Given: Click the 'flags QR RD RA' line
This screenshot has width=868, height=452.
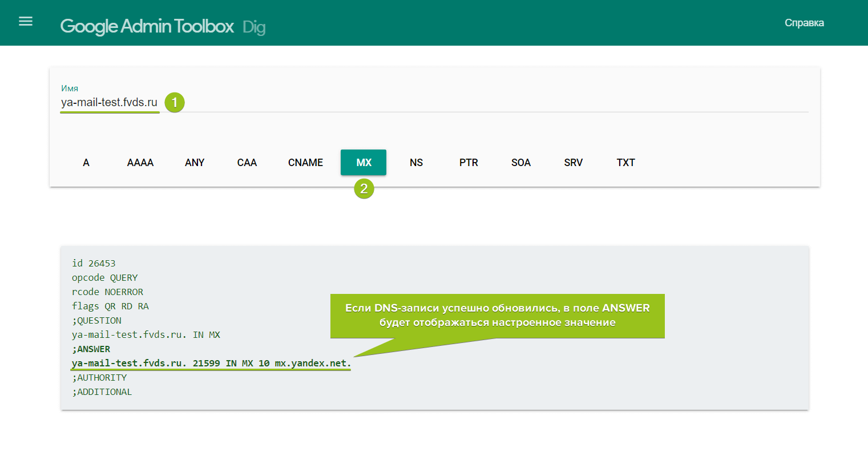Looking at the screenshot, I should 110,306.
